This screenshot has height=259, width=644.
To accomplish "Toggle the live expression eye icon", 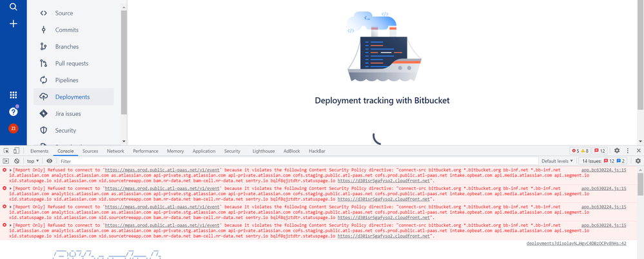I will click(x=49, y=161).
